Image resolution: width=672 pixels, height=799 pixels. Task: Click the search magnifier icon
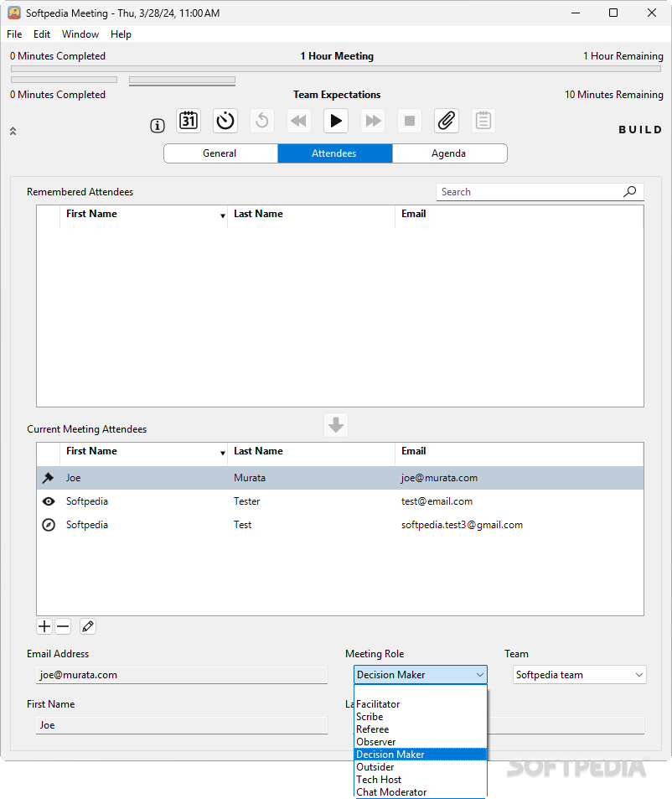(630, 192)
